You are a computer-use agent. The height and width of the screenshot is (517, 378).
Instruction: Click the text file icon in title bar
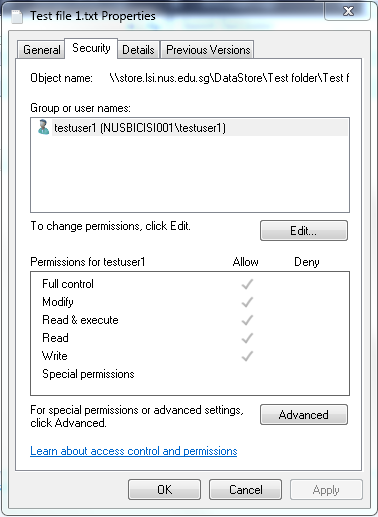click(x=17, y=17)
